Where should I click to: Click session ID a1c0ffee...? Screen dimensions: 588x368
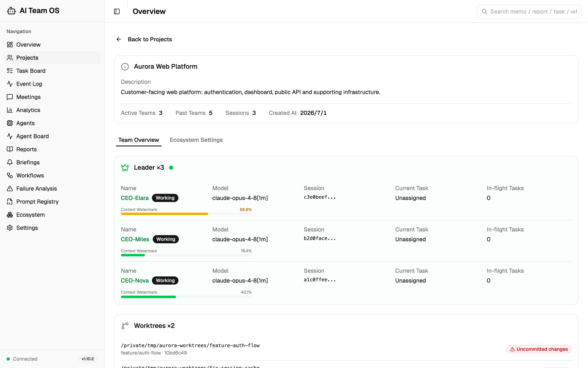[320, 280]
